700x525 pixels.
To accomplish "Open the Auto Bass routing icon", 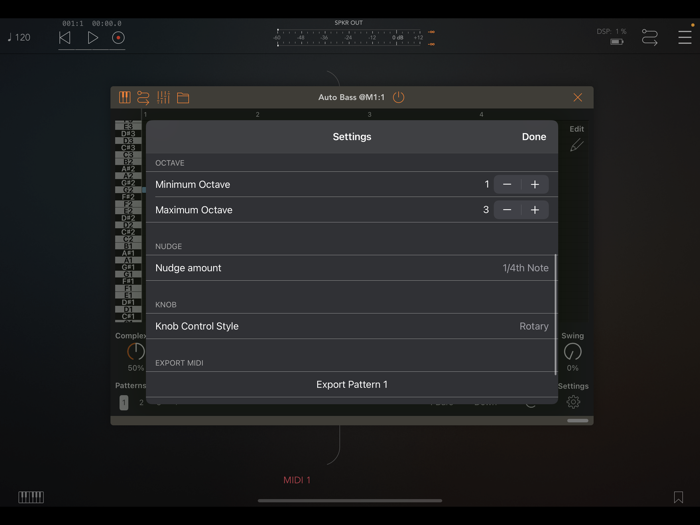I will point(143,97).
